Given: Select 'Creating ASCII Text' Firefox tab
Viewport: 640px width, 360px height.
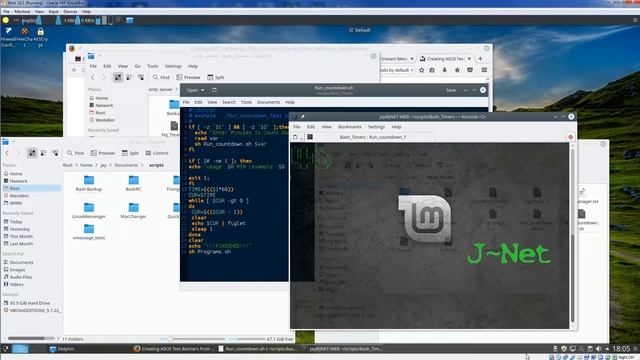Looking at the screenshot, I should 445,59.
